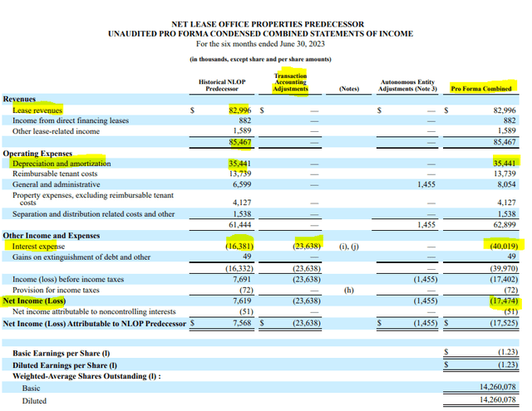Screen dimensions: 532x411
Task: Click the highlighted Lease revenues row label
Action: click(x=37, y=110)
